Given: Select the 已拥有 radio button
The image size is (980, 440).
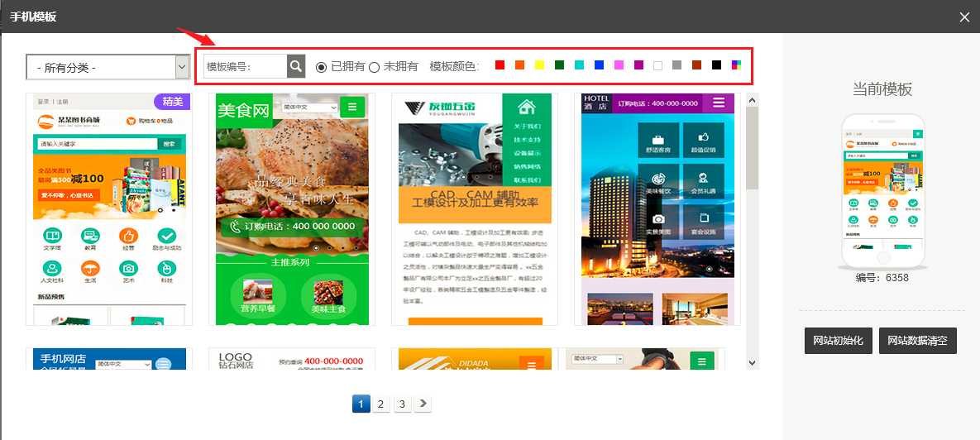Looking at the screenshot, I should coord(322,66).
